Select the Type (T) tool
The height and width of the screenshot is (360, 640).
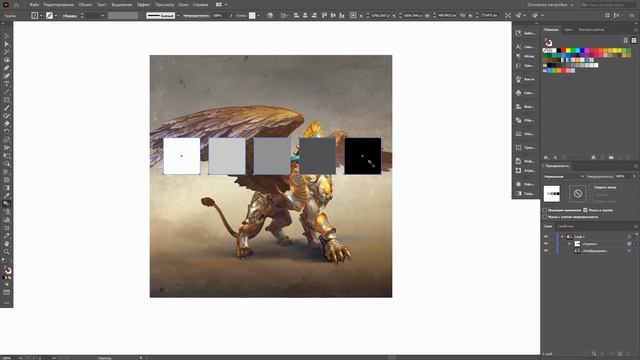(x=7, y=84)
